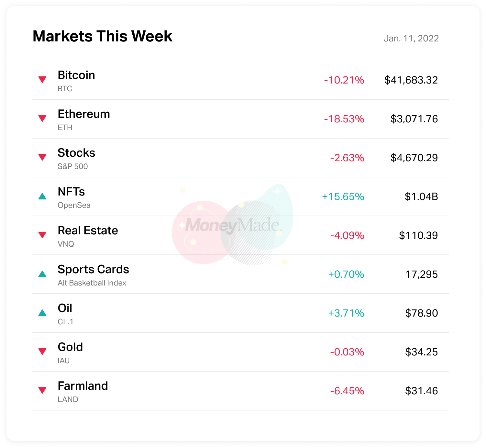The height and width of the screenshot is (448, 486).
Task: Click the Markets This Week title
Action: coord(103,36)
